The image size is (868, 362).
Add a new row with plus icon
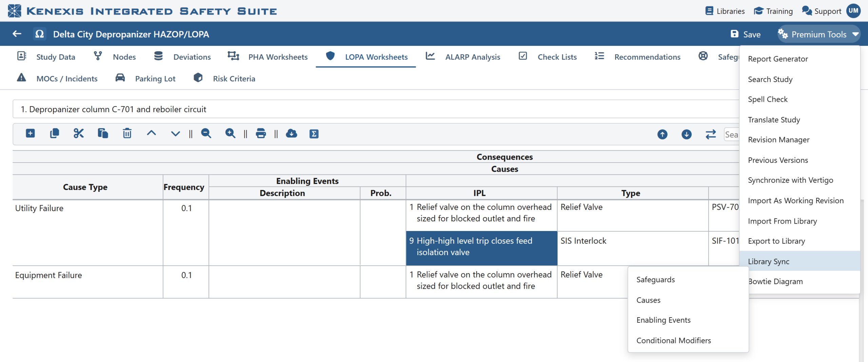[30, 133]
